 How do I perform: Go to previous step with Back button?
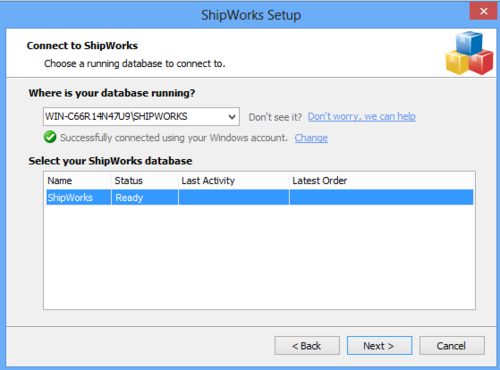pyautogui.click(x=307, y=346)
